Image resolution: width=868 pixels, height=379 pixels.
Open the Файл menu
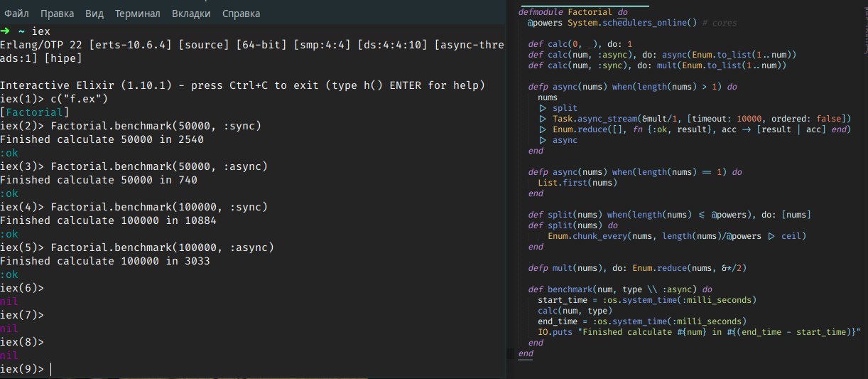point(16,14)
